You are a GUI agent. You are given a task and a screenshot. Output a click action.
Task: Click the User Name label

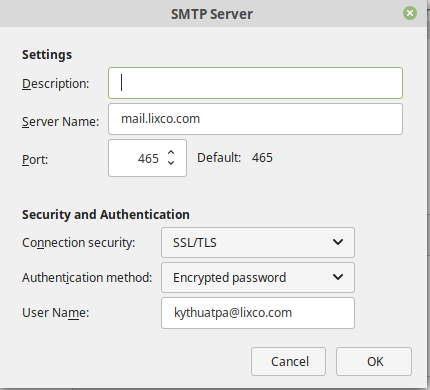point(56,313)
